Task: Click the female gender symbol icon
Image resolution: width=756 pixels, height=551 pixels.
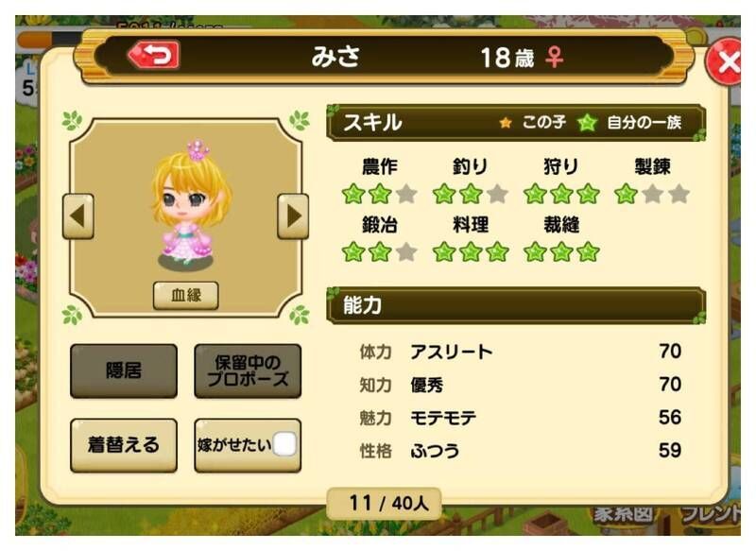Action: 554,57
